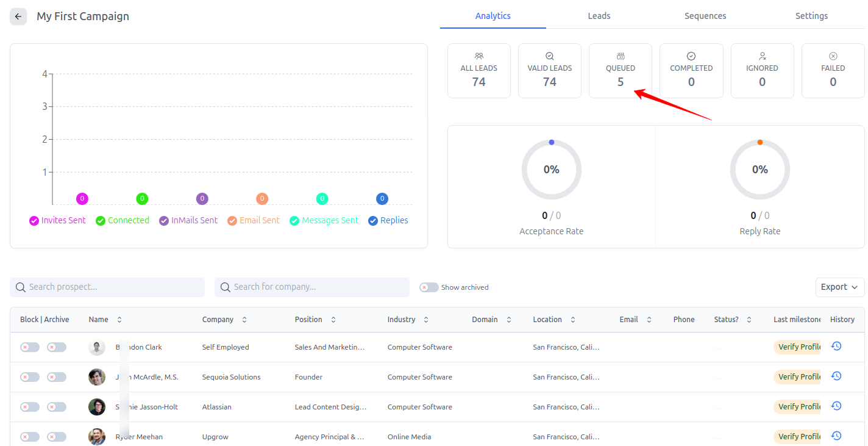
Task: Click the Queued leads stat card icon
Action: 621,56
